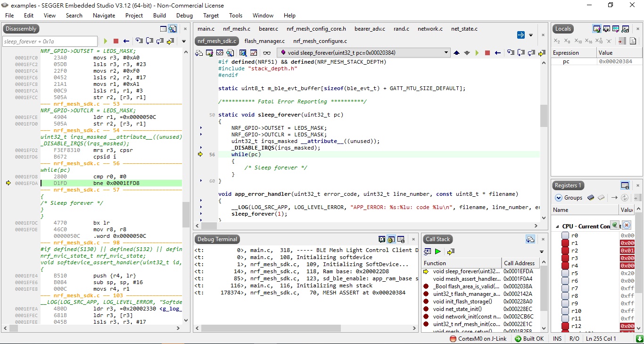Switch to the nrf_mesh_config_core.h tab
The width and height of the screenshot is (644, 344).
[316, 29]
